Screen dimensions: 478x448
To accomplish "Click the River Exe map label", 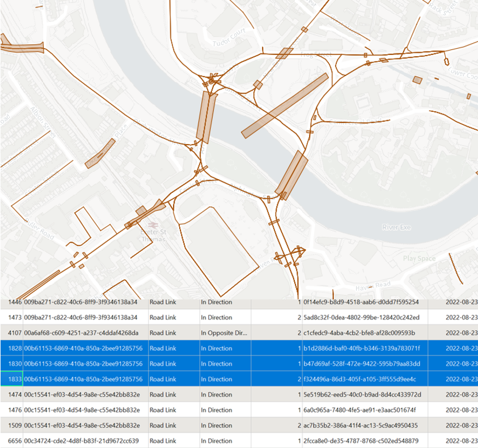I will pos(396,227).
